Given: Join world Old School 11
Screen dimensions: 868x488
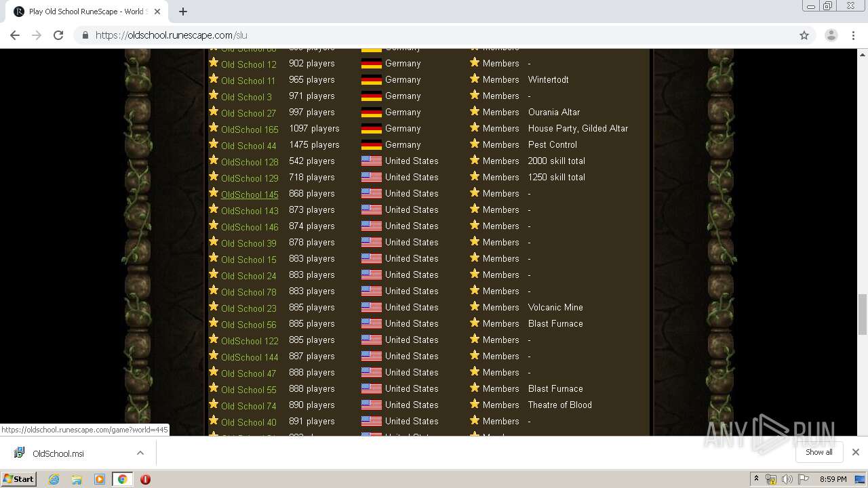Looking at the screenshot, I should pos(248,81).
